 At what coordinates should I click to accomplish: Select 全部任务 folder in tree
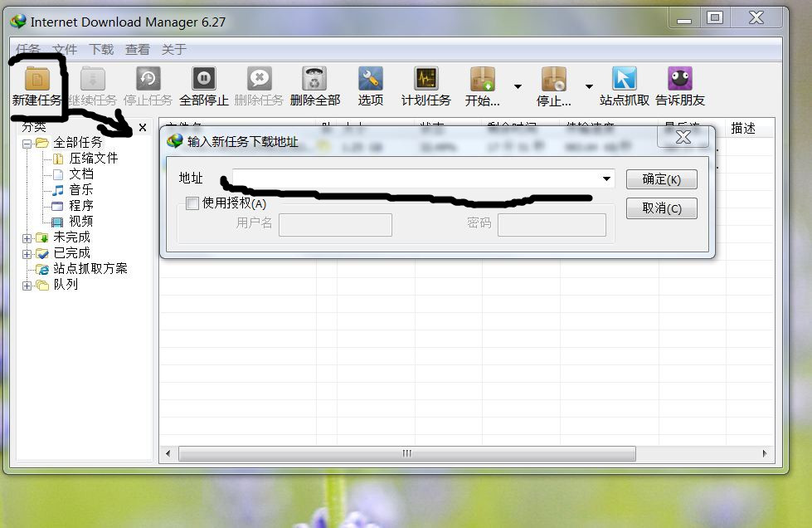tap(78, 143)
